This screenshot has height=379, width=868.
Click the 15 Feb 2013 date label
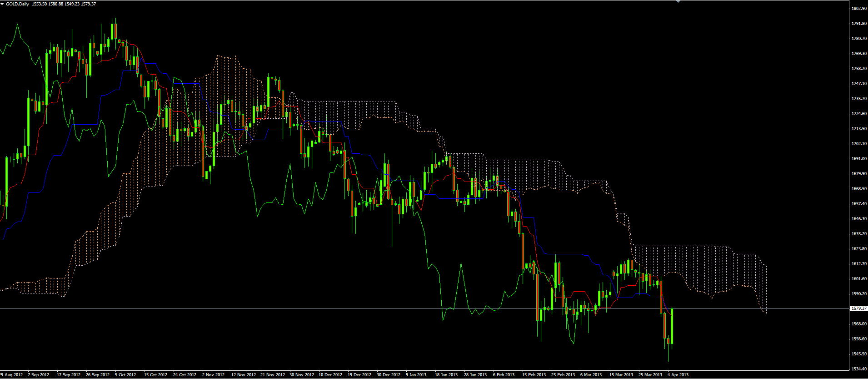tap(534, 375)
